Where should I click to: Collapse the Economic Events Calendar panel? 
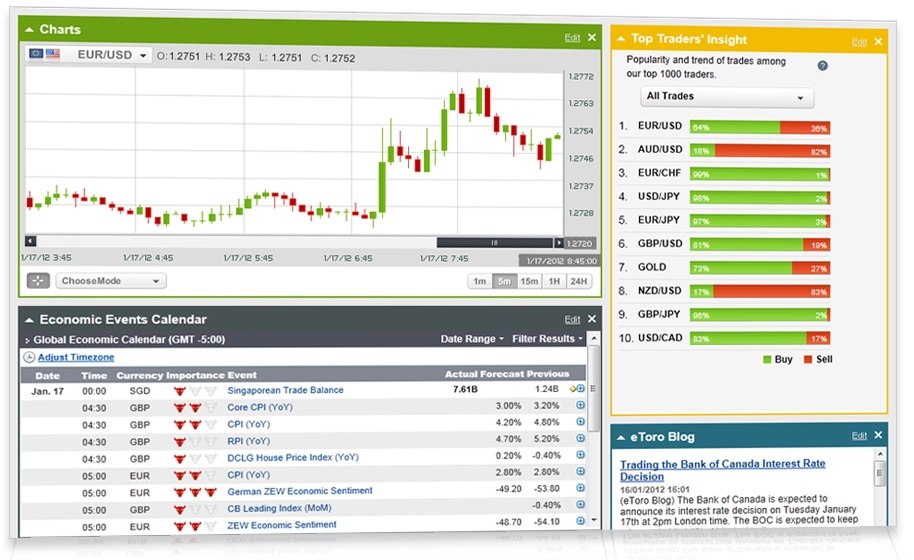click(x=29, y=320)
